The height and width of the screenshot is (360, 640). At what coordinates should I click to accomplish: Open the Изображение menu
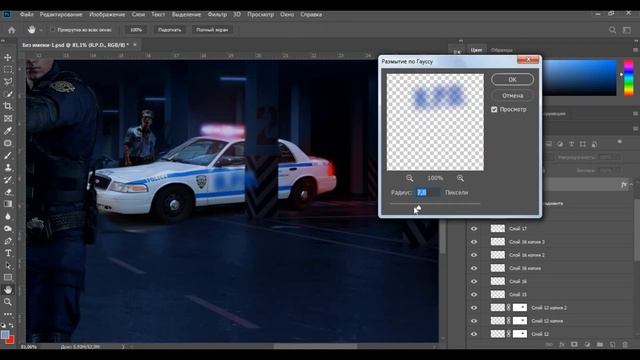click(x=107, y=14)
